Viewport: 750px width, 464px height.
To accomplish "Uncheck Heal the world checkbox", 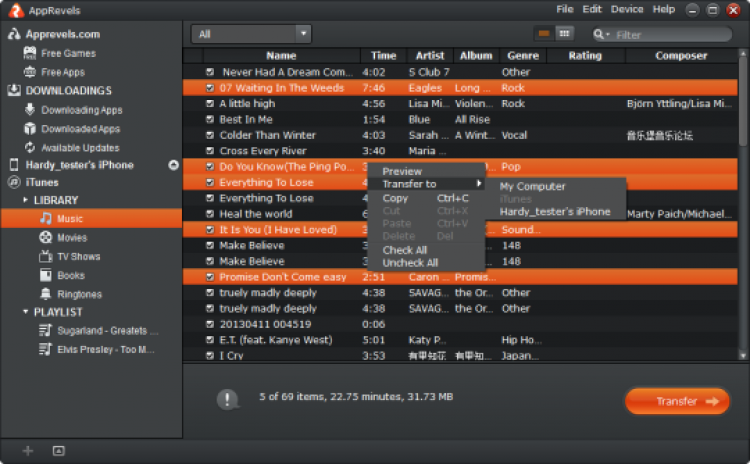I will 210,214.
